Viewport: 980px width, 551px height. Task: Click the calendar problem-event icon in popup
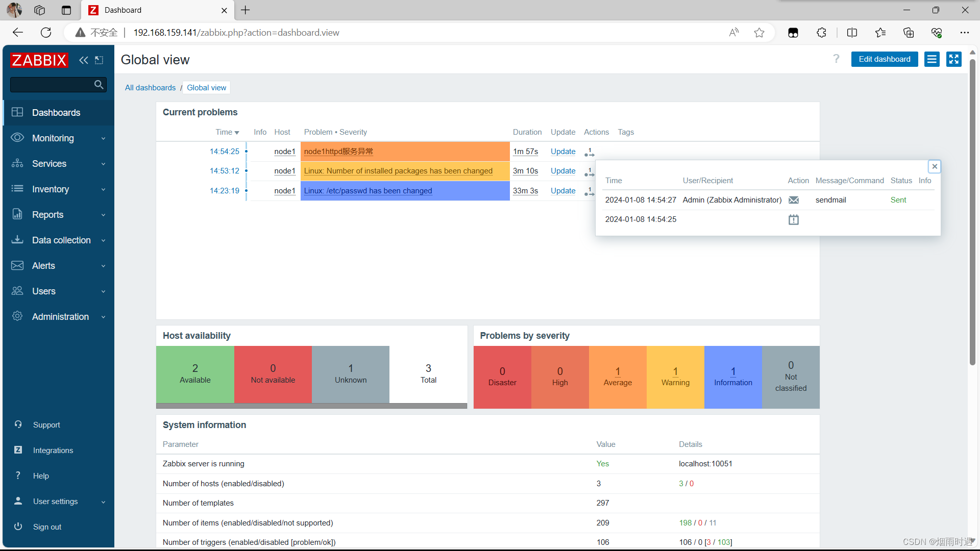click(794, 220)
